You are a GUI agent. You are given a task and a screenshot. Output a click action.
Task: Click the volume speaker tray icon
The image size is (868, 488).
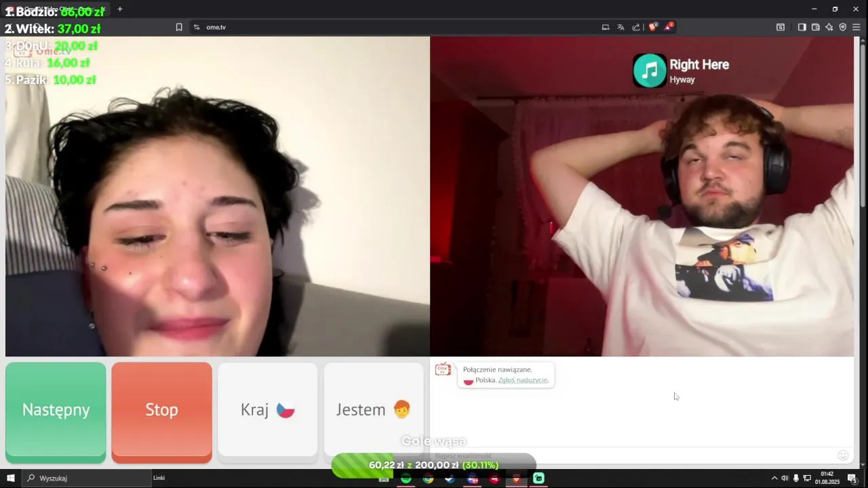pos(785,479)
